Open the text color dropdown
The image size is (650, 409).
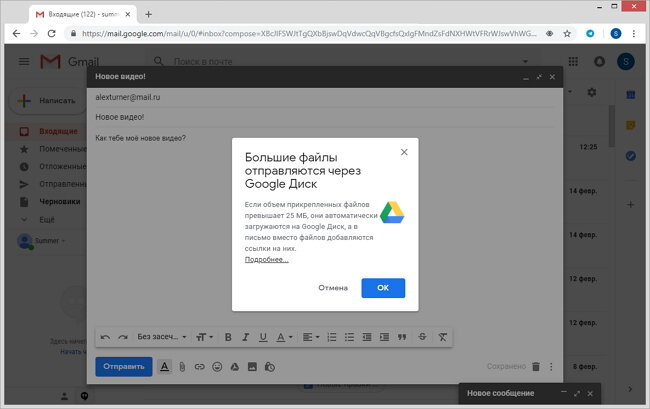pyautogui.click(x=284, y=337)
